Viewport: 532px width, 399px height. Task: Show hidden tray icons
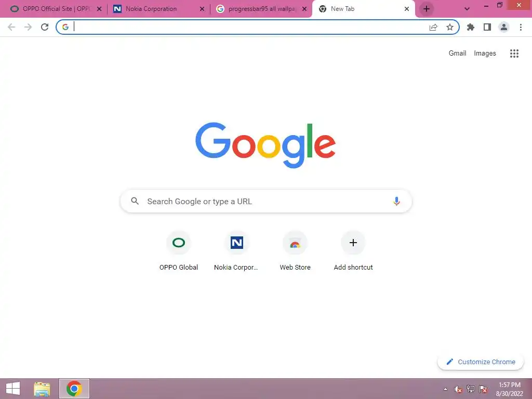click(445, 390)
